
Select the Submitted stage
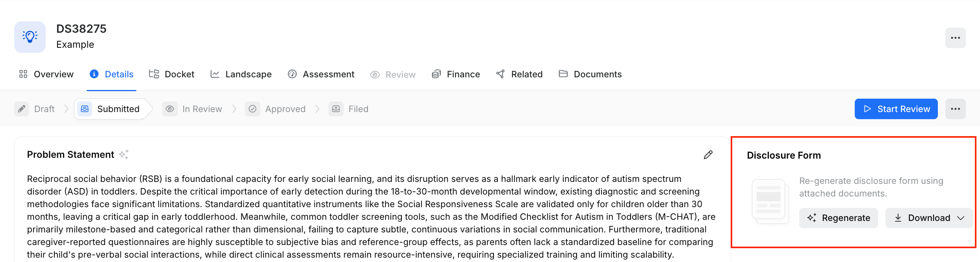(111, 109)
